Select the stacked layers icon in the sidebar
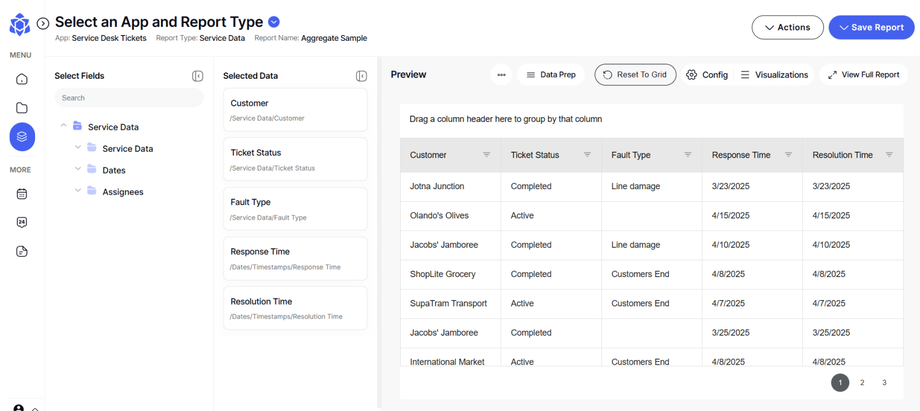The height and width of the screenshot is (411, 920). tap(22, 137)
